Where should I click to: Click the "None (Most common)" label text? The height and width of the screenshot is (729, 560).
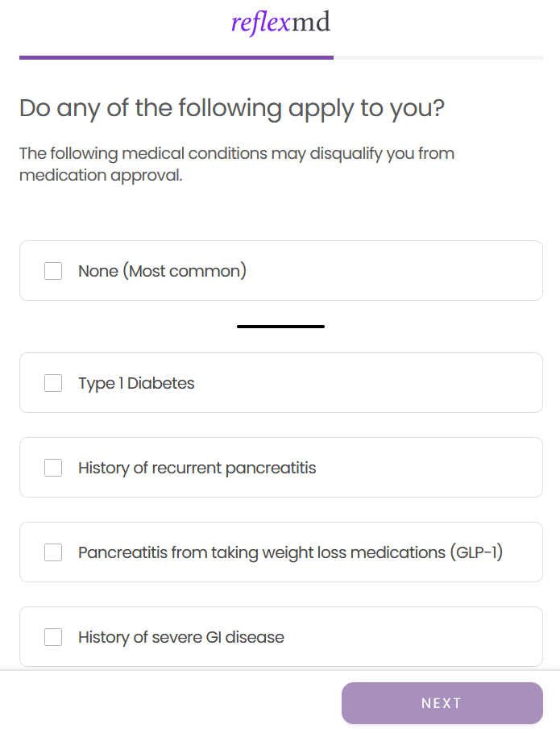(162, 271)
